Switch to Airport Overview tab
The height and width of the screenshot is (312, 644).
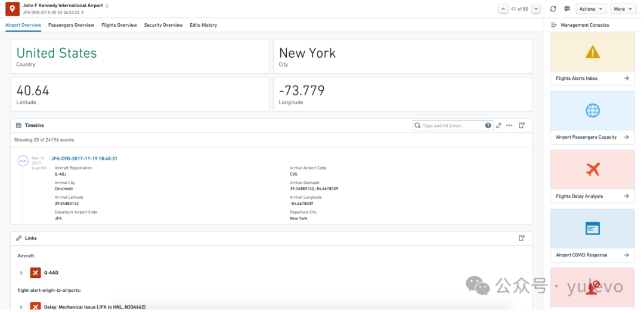click(23, 25)
